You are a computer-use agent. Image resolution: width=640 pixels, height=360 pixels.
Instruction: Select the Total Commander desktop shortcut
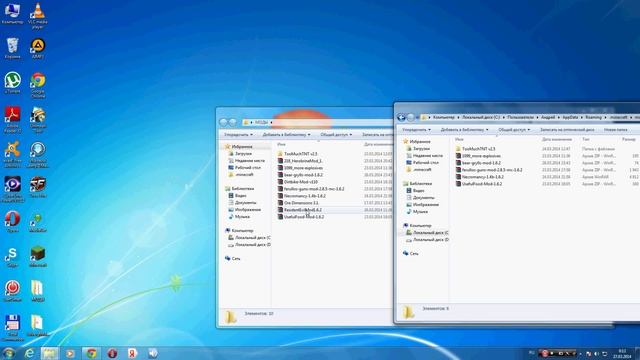click(12, 328)
